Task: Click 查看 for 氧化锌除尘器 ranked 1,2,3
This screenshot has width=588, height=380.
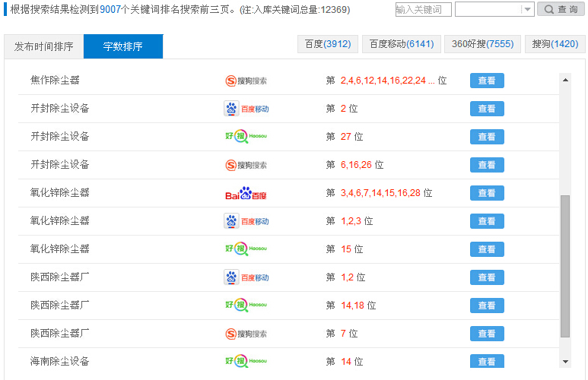Action: (487, 221)
